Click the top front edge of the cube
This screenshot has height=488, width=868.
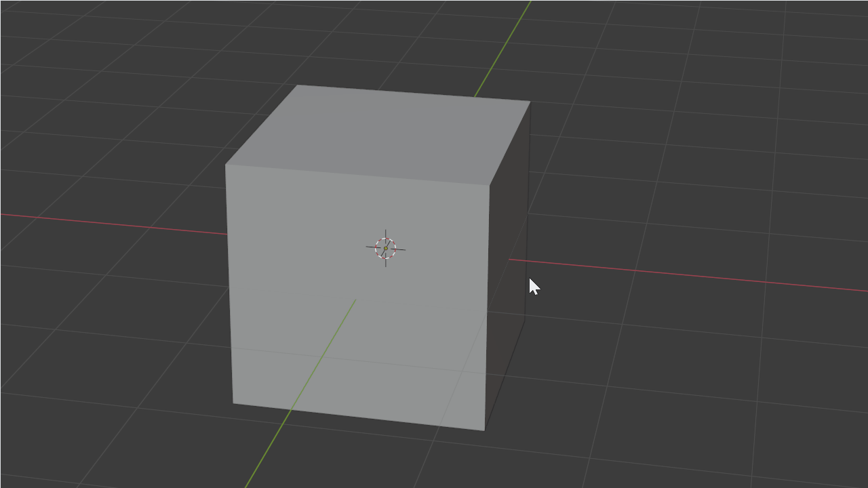point(357,175)
